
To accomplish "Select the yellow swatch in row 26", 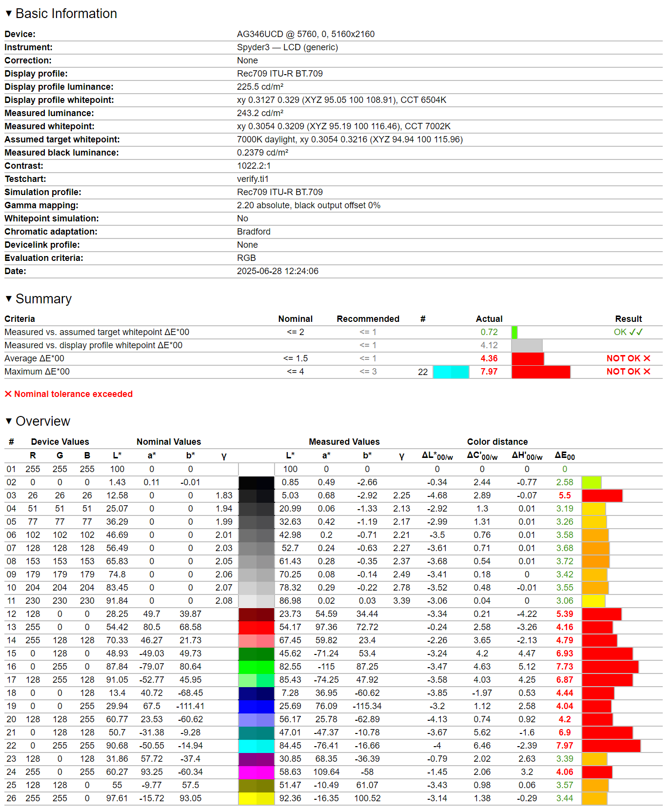I will pos(256,798).
